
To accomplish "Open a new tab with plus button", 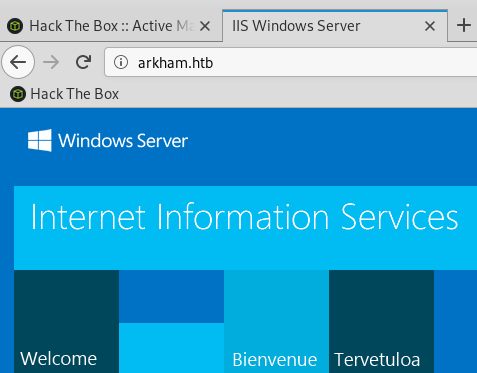I will [x=464, y=26].
